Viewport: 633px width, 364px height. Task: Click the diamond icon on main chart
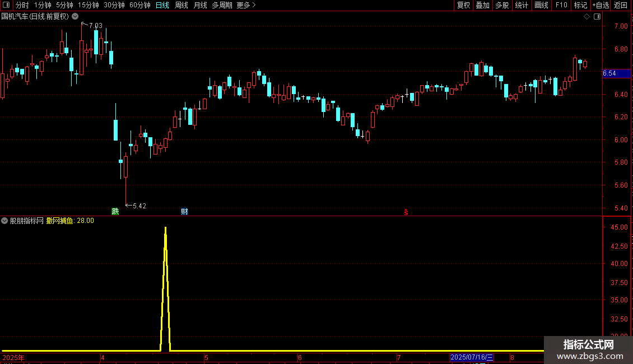tap(587, 17)
